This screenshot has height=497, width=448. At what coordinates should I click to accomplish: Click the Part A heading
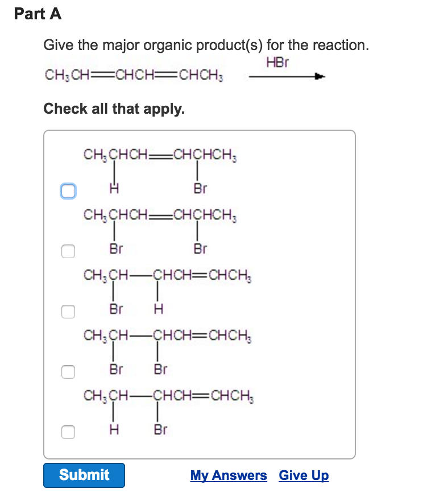38,14
